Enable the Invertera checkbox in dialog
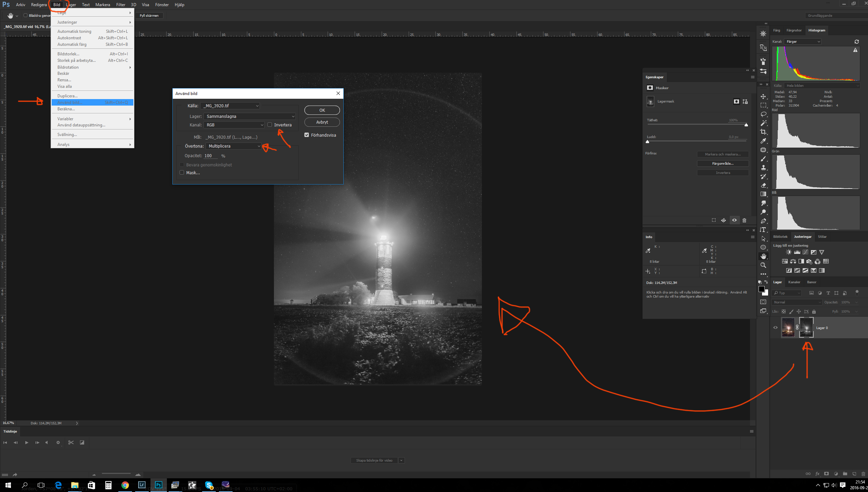The image size is (868, 492). pos(270,125)
